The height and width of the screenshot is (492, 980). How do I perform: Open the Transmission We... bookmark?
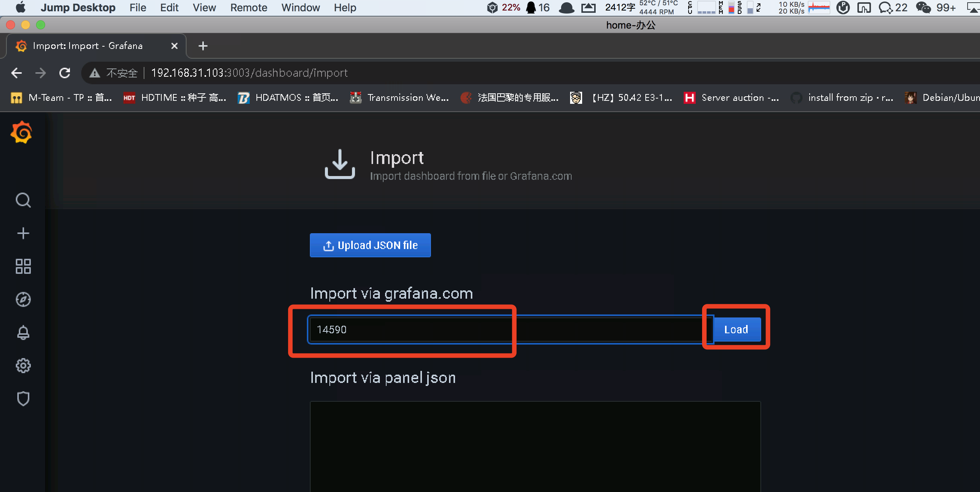[399, 98]
